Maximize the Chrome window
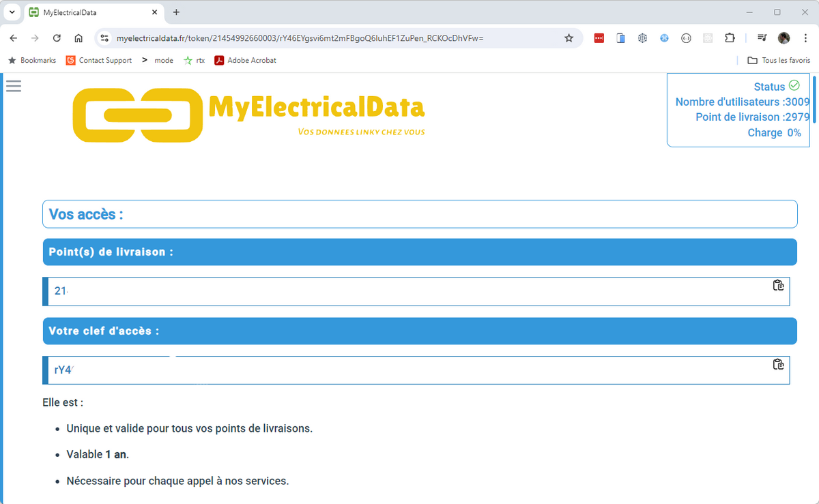The width and height of the screenshot is (819, 504). (777, 12)
